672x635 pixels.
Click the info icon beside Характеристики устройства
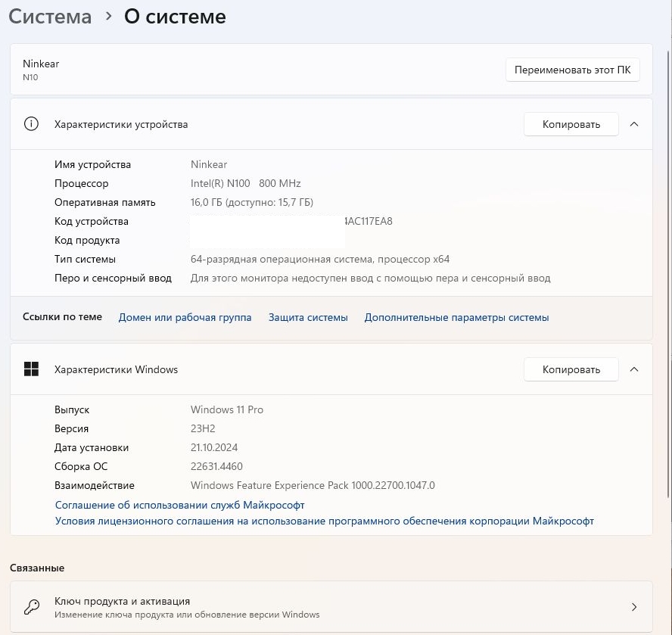pyautogui.click(x=31, y=124)
